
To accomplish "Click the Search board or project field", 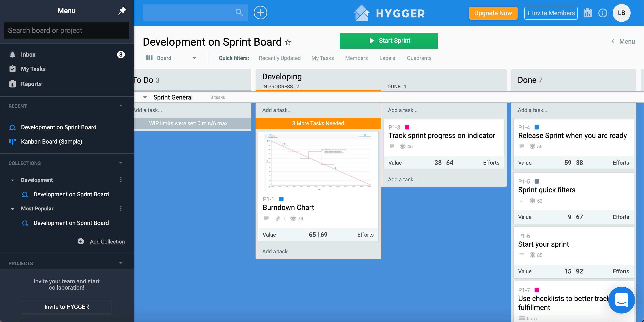I will (x=66, y=30).
